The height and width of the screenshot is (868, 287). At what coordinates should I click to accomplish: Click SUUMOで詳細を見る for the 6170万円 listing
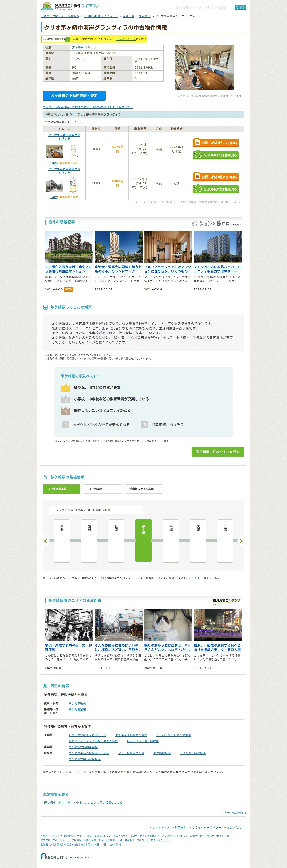[216, 155]
